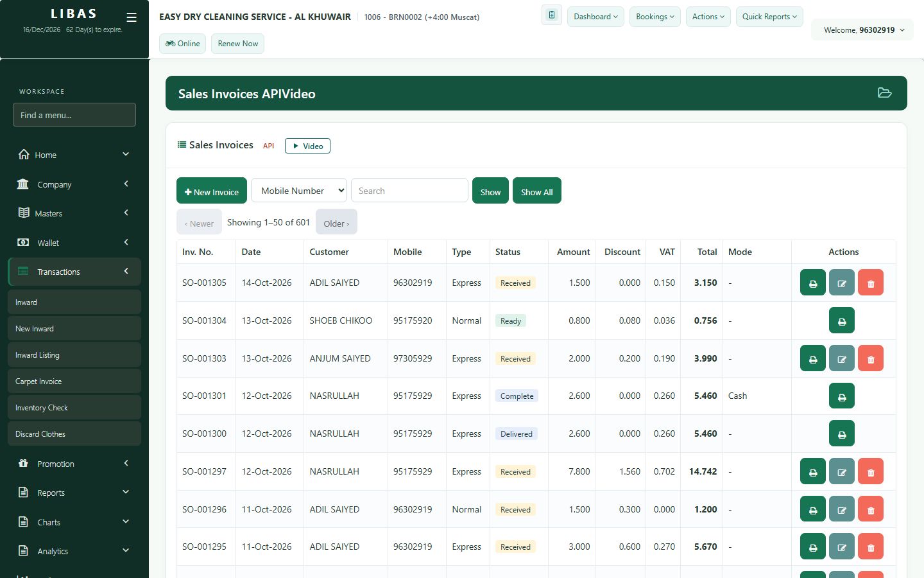Collapse the Transactions sidebar menu
Viewport: 924px width, 578px height.
tap(74, 272)
